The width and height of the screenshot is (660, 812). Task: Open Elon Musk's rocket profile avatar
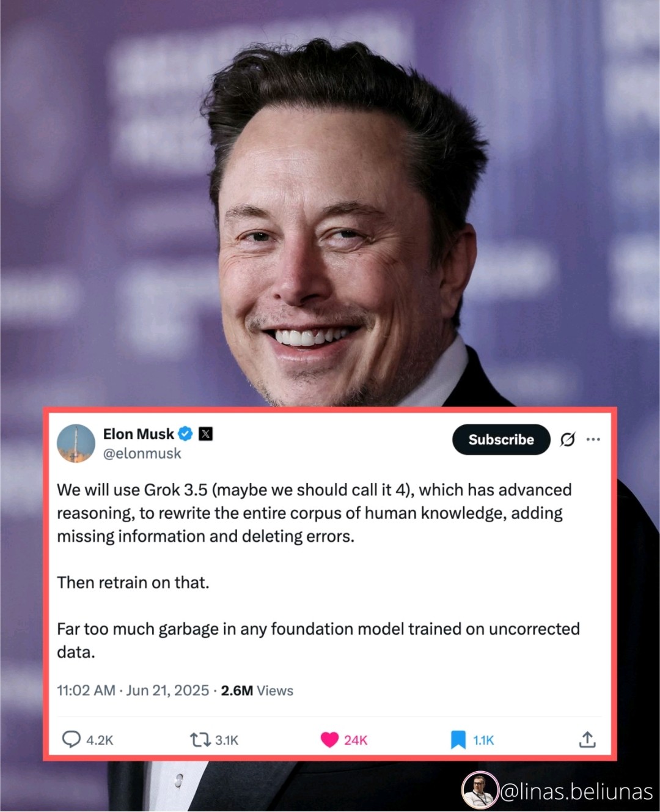[x=76, y=443]
